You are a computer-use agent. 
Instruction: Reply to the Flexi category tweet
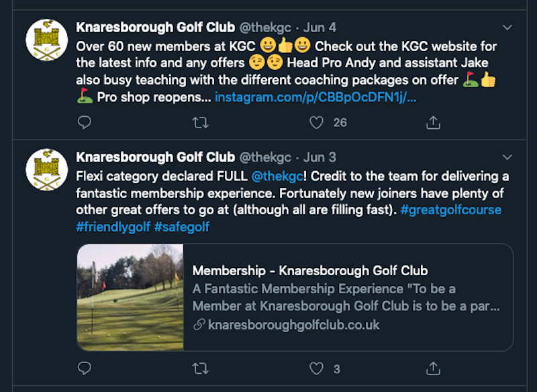click(x=85, y=369)
